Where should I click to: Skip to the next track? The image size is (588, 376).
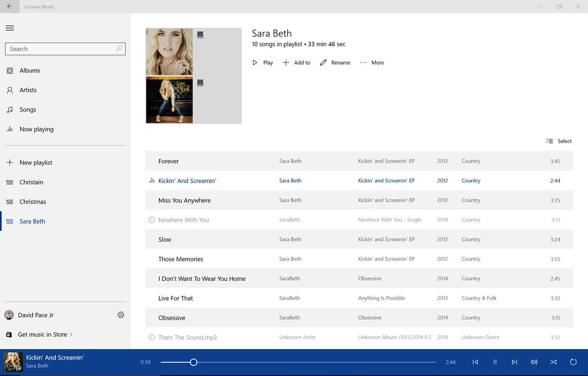pos(514,362)
